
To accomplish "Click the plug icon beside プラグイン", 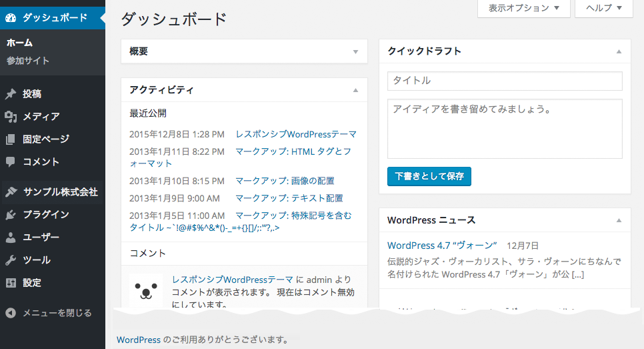I will [11, 215].
